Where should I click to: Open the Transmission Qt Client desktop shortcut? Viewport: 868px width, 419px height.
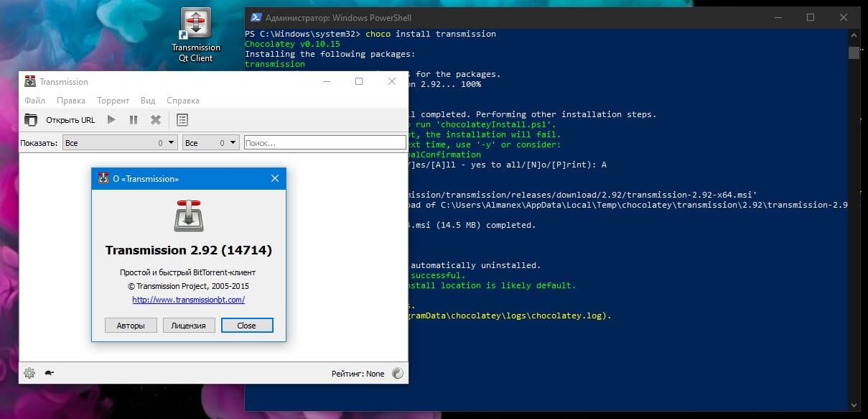click(195, 36)
